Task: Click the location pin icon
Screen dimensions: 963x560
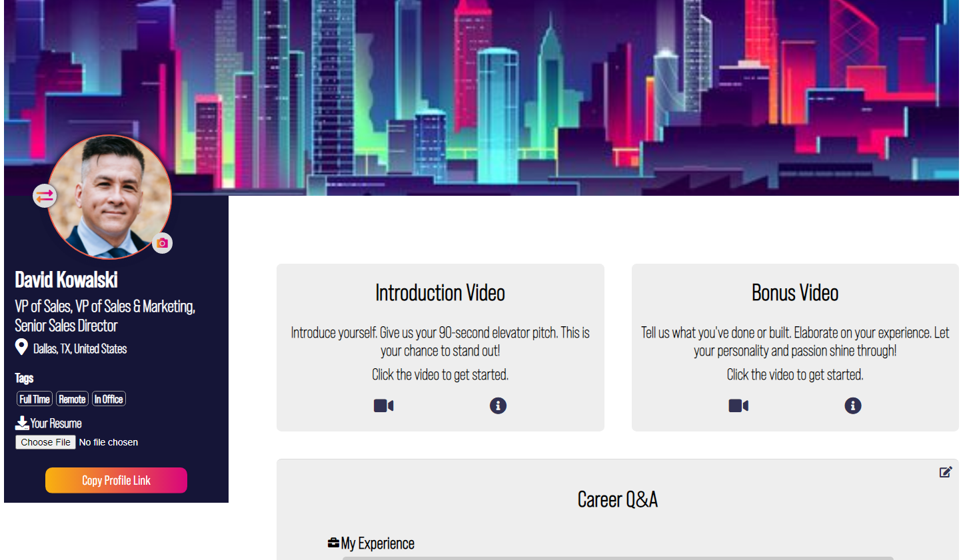Action: point(21,348)
